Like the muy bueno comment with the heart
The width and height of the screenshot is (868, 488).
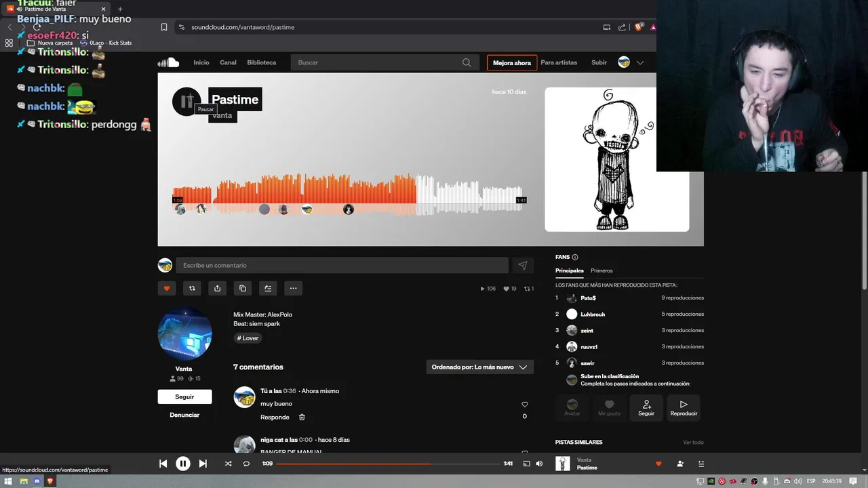tap(524, 405)
